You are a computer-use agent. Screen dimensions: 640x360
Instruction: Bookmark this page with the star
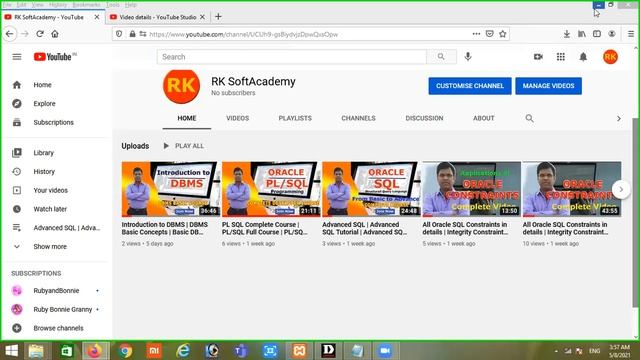(503, 34)
